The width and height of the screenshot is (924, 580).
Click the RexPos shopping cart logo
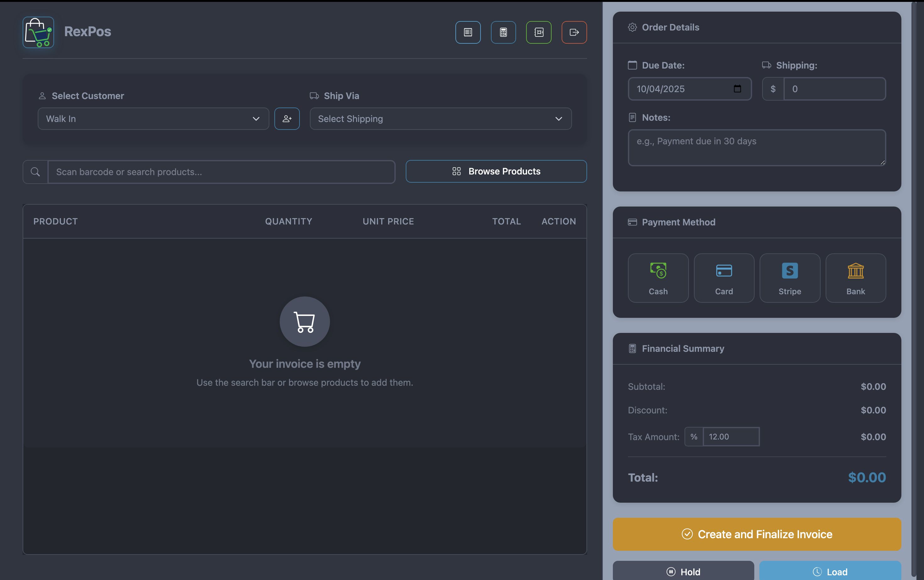pos(38,32)
